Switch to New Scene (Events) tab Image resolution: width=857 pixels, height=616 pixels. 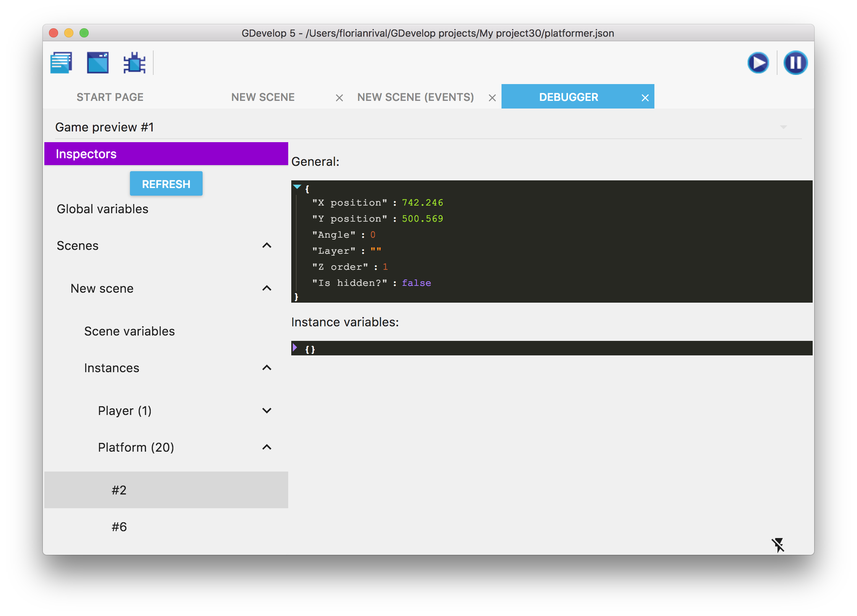416,97
